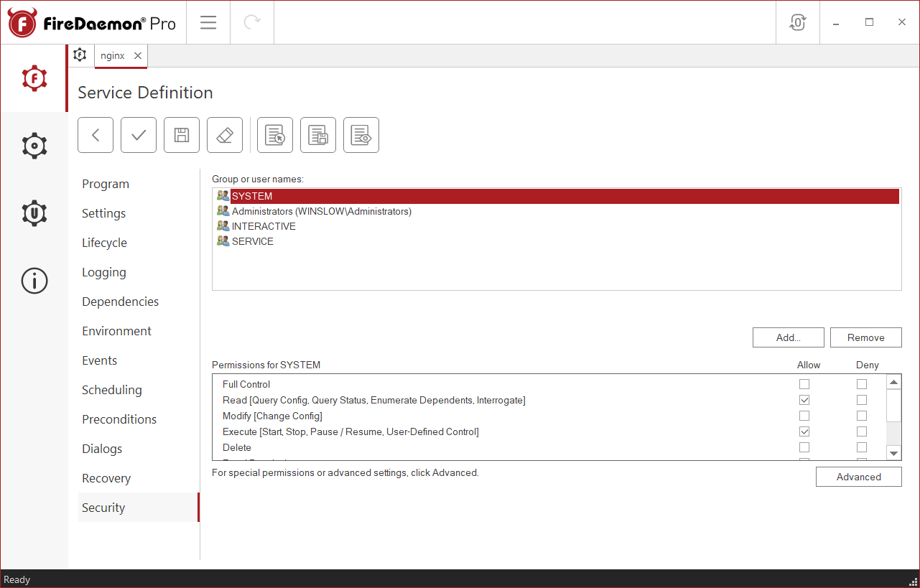Click the permissions list scrollbar thumb
The height and width of the screenshot is (588, 920).
[x=893, y=406]
